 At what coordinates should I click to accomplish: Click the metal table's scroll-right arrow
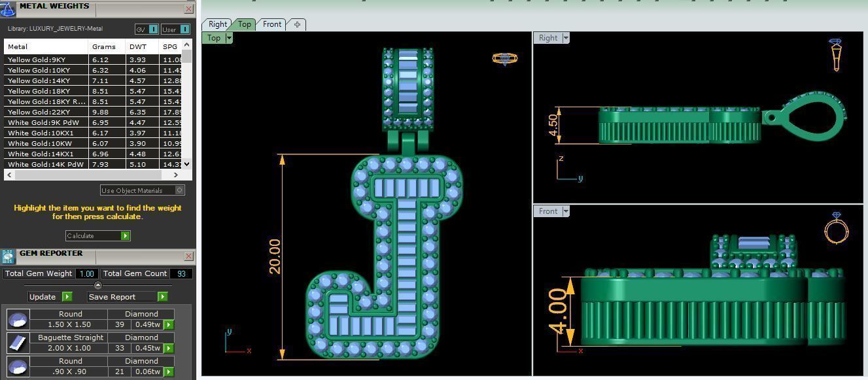(x=175, y=175)
